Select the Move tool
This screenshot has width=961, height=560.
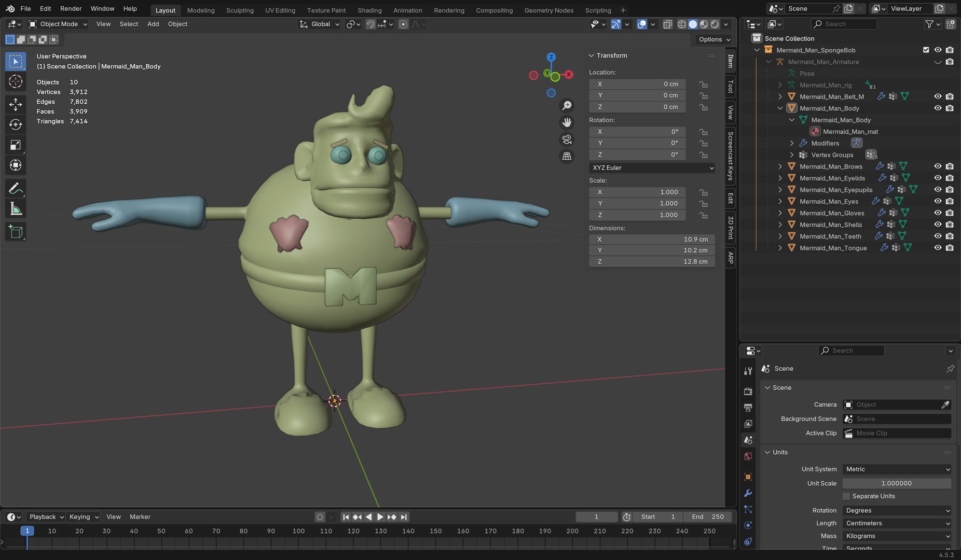[x=16, y=104]
